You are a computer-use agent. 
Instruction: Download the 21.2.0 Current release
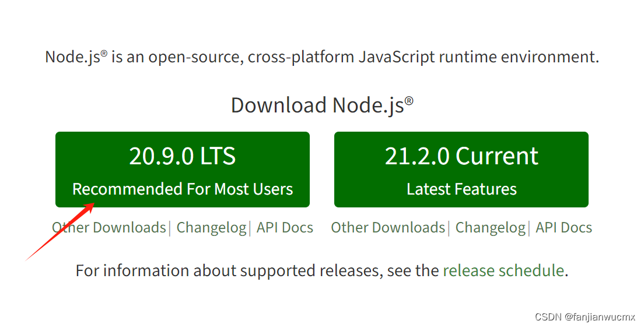[x=461, y=170]
